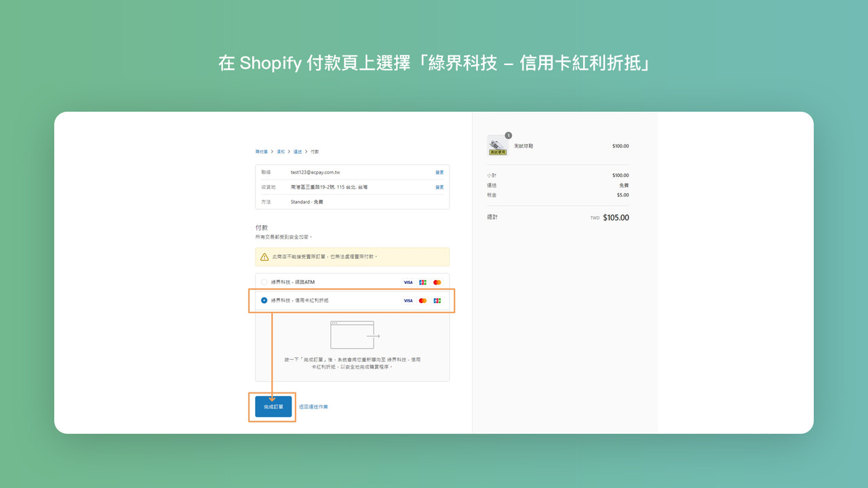This screenshot has width=868, height=488.
Task: Go to 購物車 in the breadcrumb
Action: [x=261, y=152]
